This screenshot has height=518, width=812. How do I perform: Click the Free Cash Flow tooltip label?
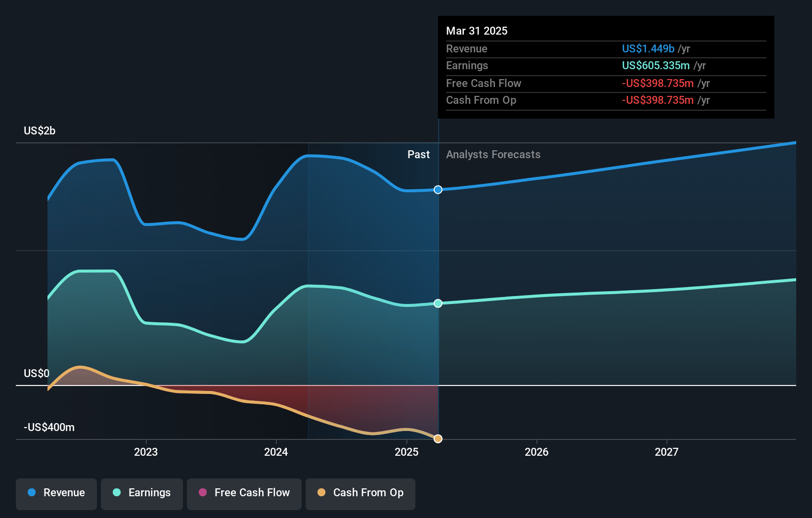[484, 84]
